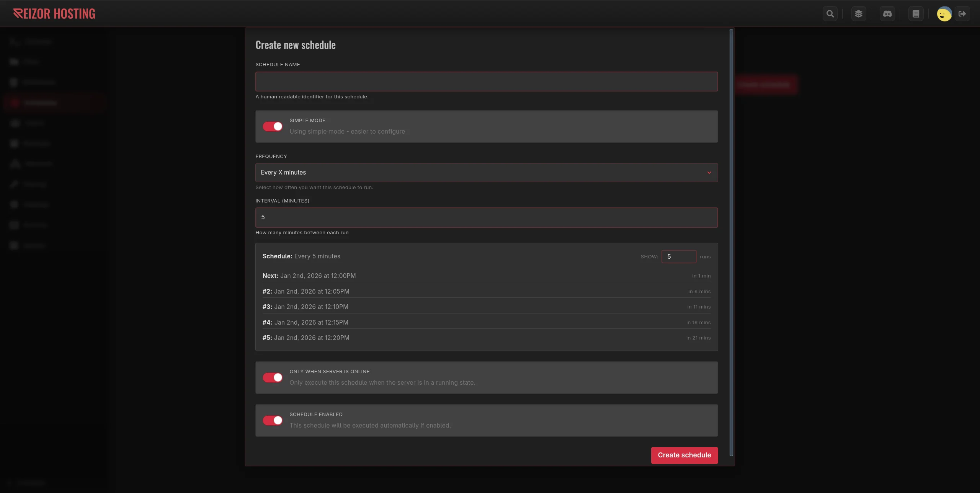
Task: Open the search magnifier icon
Action: click(830, 14)
